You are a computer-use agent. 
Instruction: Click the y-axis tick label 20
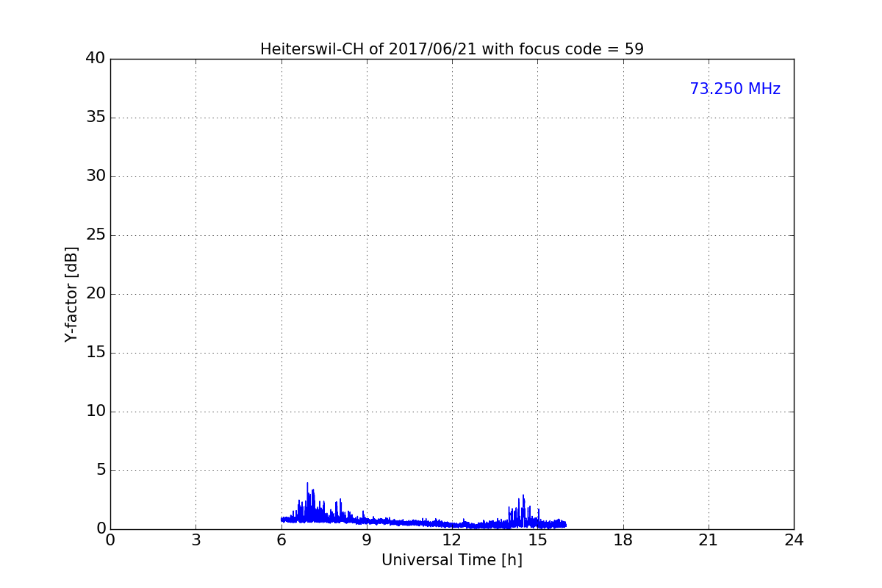click(x=96, y=294)
